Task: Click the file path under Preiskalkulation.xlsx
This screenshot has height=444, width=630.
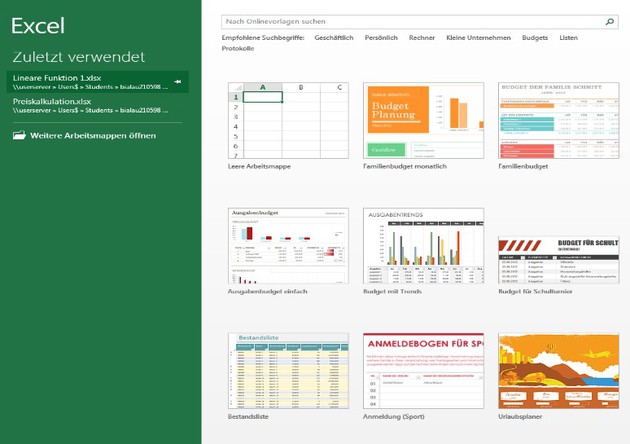Action: [90, 110]
